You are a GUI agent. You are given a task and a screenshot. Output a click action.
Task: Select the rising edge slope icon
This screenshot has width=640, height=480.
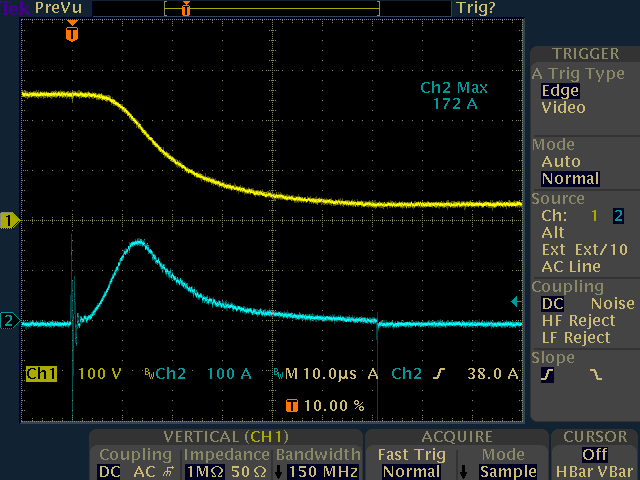548,375
